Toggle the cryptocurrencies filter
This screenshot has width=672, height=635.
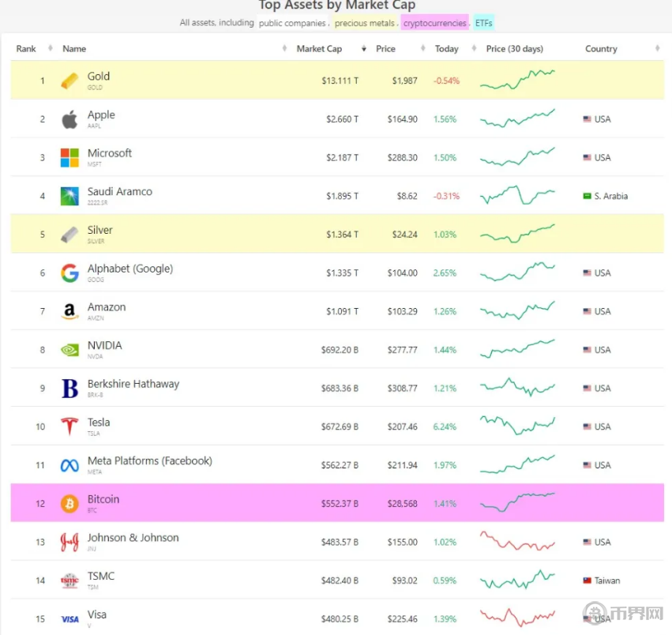click(x=434, y=23)
